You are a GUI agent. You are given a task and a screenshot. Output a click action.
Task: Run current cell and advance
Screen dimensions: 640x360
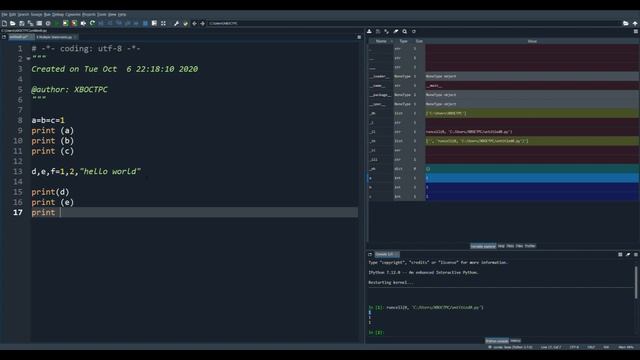pyautogui.click(x=74, y=23)
